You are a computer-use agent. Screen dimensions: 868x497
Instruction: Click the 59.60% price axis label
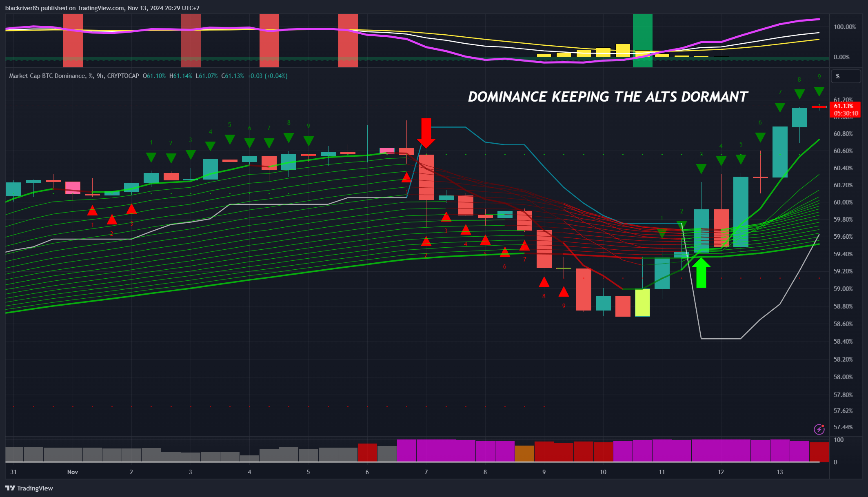[843, 237]
